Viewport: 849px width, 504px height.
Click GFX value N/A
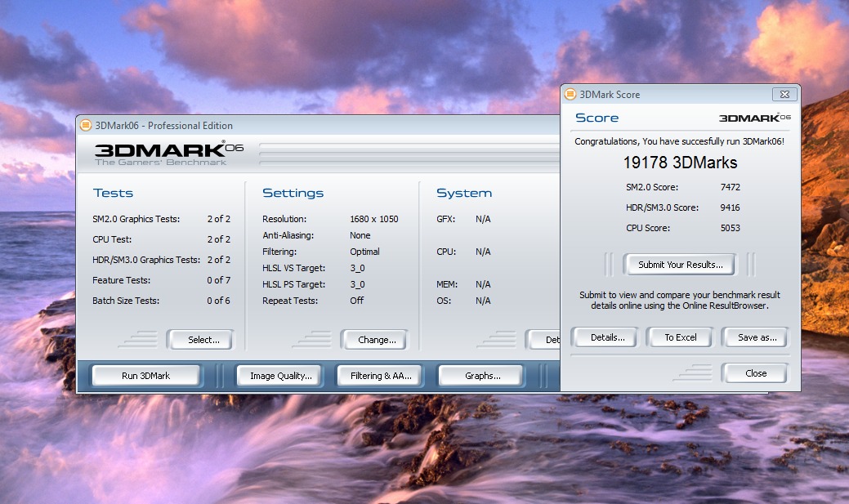[483, 219]
